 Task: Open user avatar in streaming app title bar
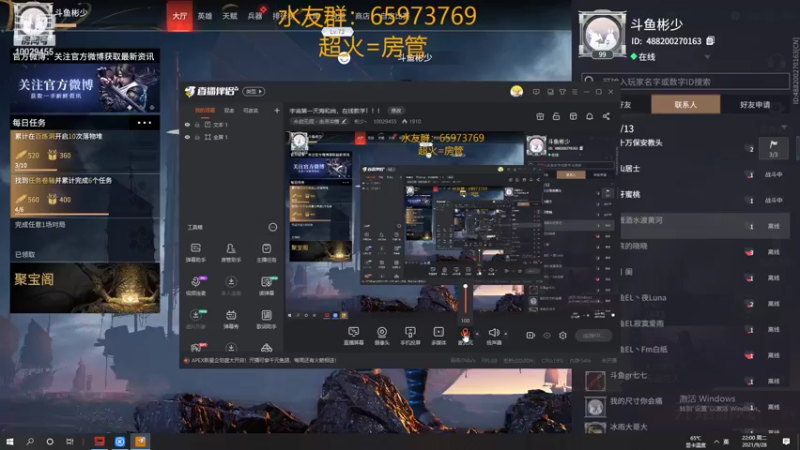click(x=516, y=91)
